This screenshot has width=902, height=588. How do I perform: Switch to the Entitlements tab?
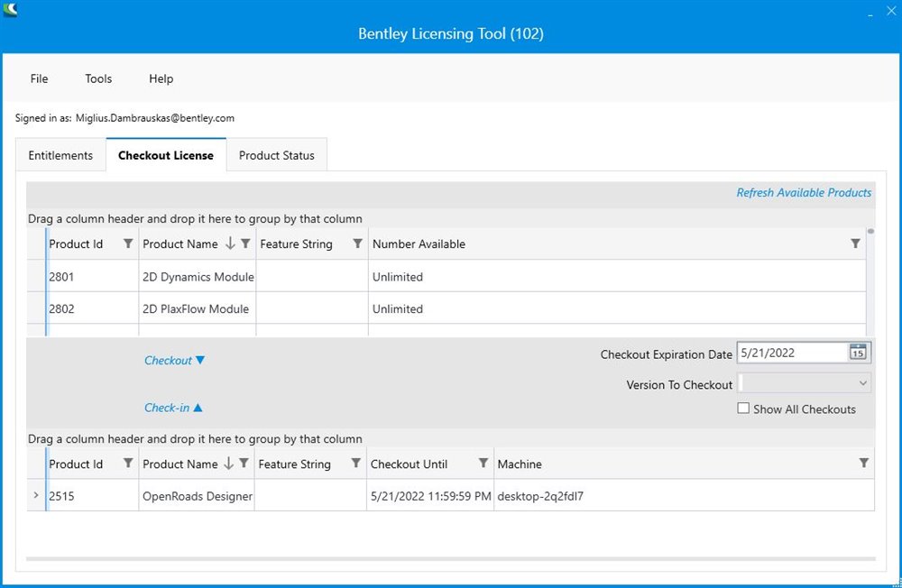(x=60, y=155)
